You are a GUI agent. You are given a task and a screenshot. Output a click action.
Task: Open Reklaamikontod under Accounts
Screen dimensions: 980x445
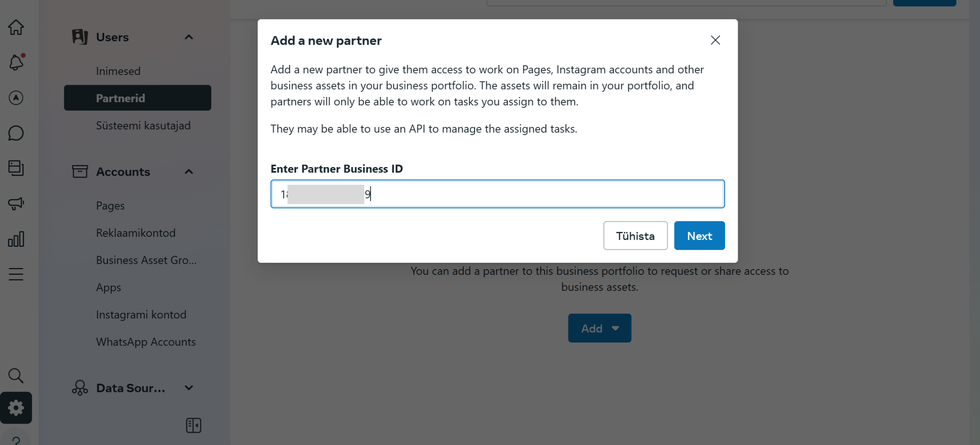tap(136, 233)
